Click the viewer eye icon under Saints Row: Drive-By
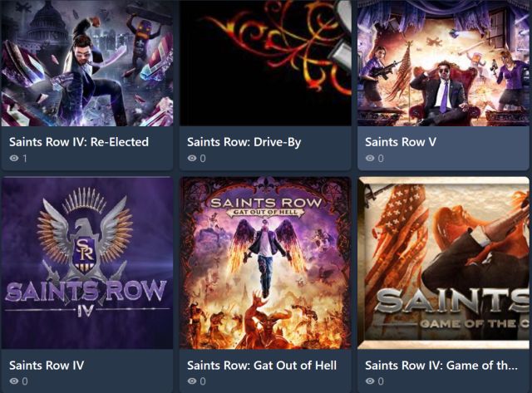Viewport: 532px width, 393px height. point(192,158)
